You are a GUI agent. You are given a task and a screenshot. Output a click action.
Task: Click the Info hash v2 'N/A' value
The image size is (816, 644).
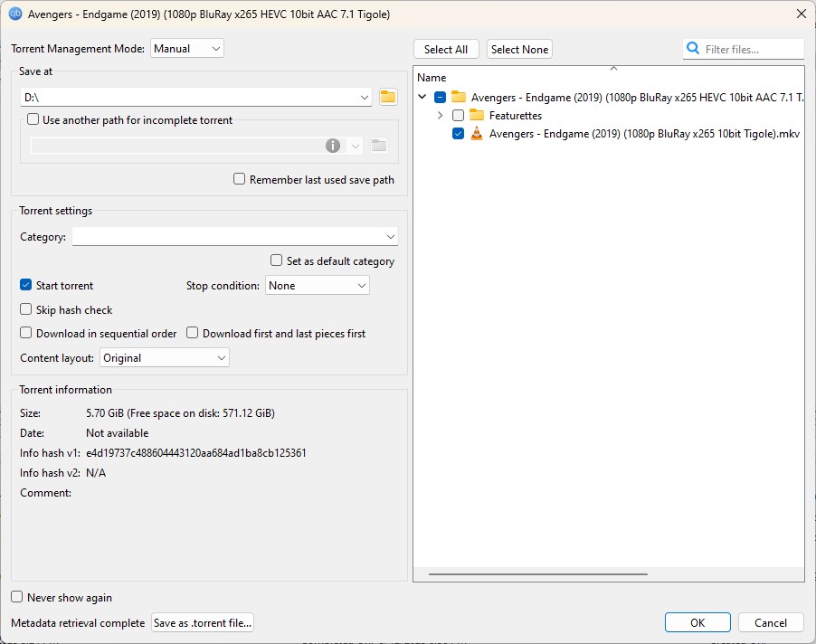pos(96,473)
